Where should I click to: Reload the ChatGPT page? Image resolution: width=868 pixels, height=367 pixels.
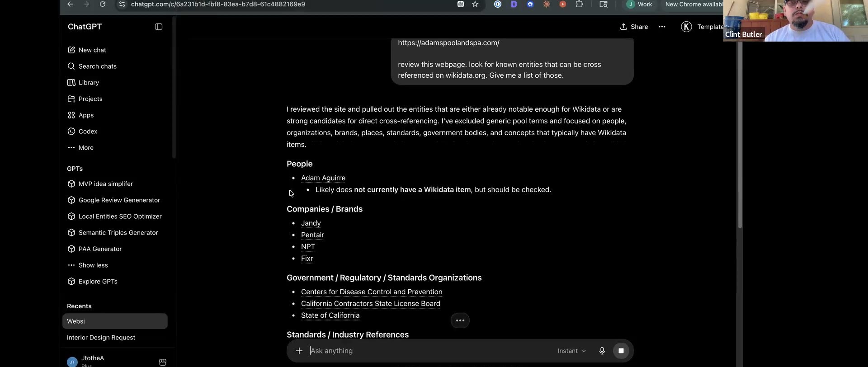pyautogui.click(x=103, y=4)
